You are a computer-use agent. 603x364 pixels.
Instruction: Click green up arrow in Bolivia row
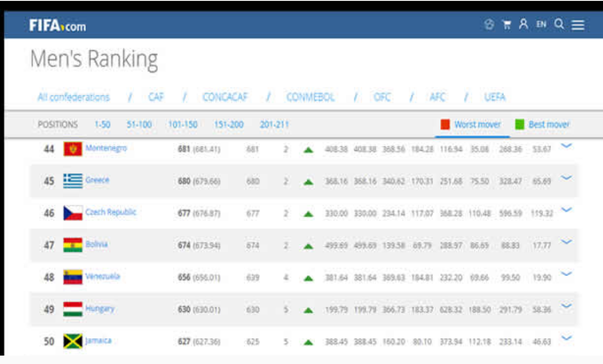(x=308, y=246)
